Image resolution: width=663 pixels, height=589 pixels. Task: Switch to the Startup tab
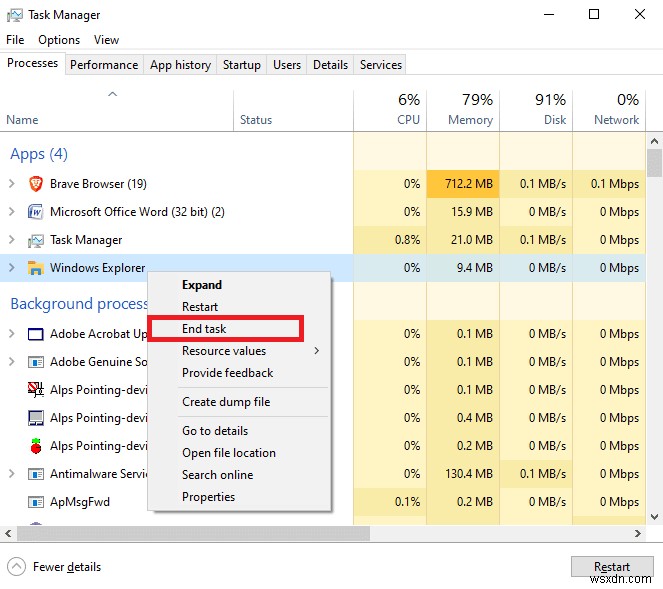241,65
